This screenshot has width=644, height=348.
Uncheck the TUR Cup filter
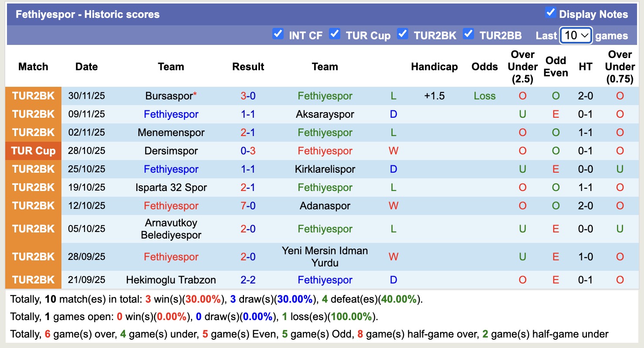(335, 34)
